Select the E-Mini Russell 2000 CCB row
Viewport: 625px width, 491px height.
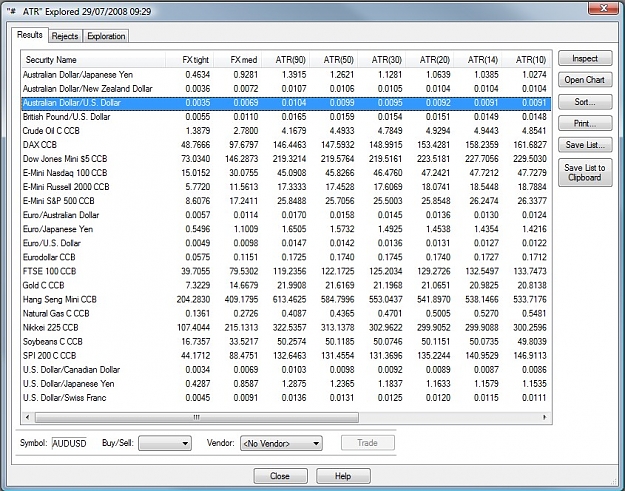286,187
